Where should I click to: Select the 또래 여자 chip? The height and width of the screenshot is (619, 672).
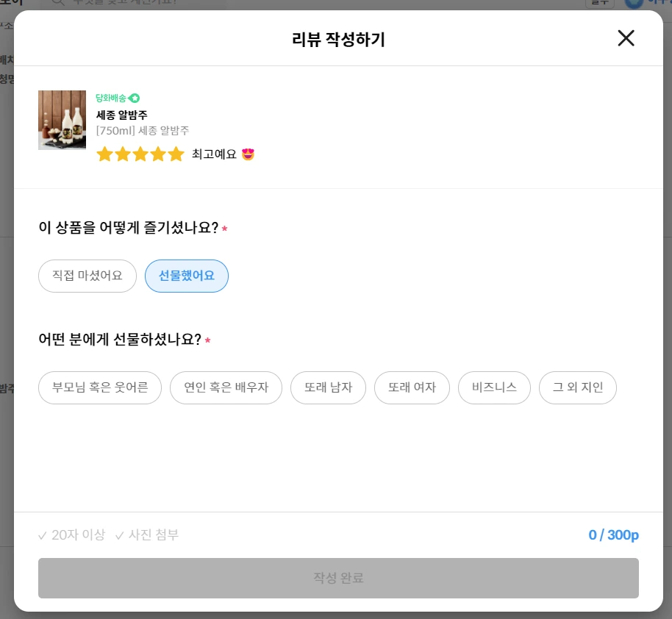[x=412, y=387]
